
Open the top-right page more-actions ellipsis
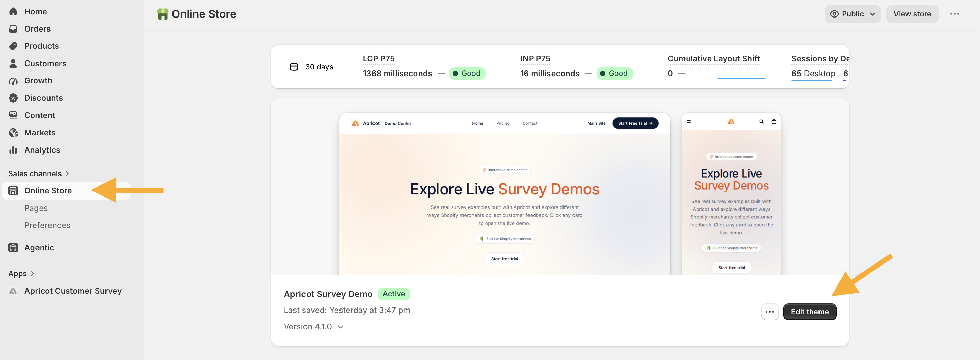(x=955, y=14)
